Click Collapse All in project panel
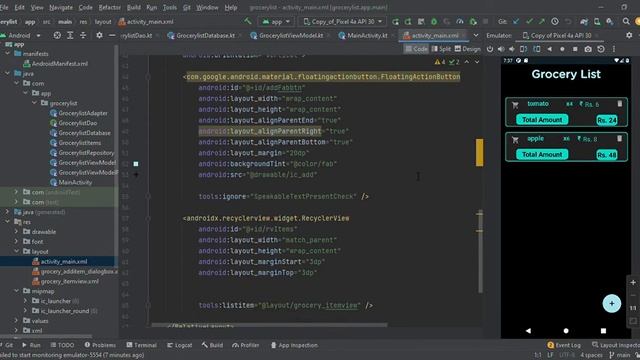 coord(83,36)
